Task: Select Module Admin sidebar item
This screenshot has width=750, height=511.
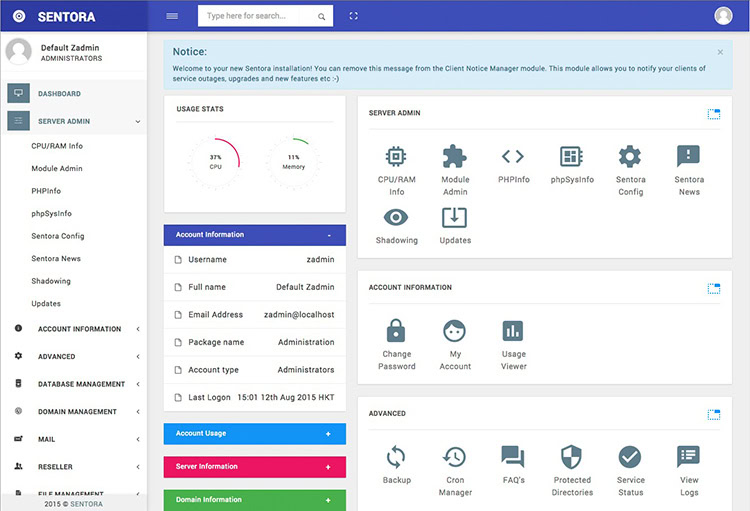Action: [57, 168]
